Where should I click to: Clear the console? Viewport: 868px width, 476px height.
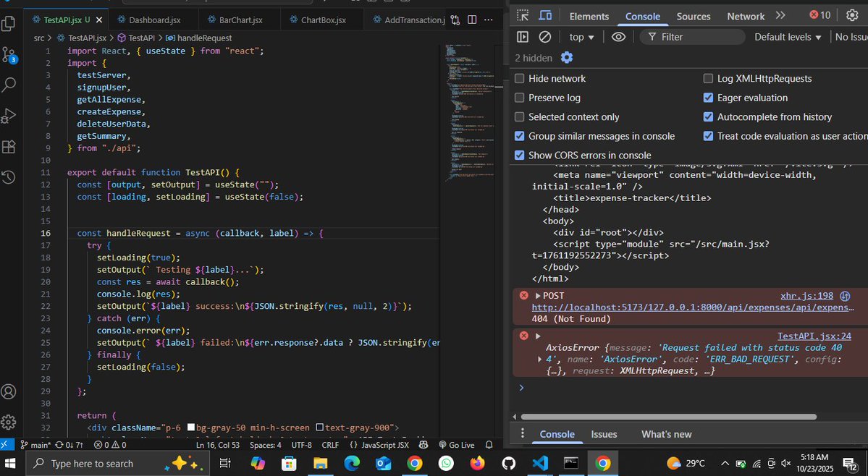click(x=544, y=37)
